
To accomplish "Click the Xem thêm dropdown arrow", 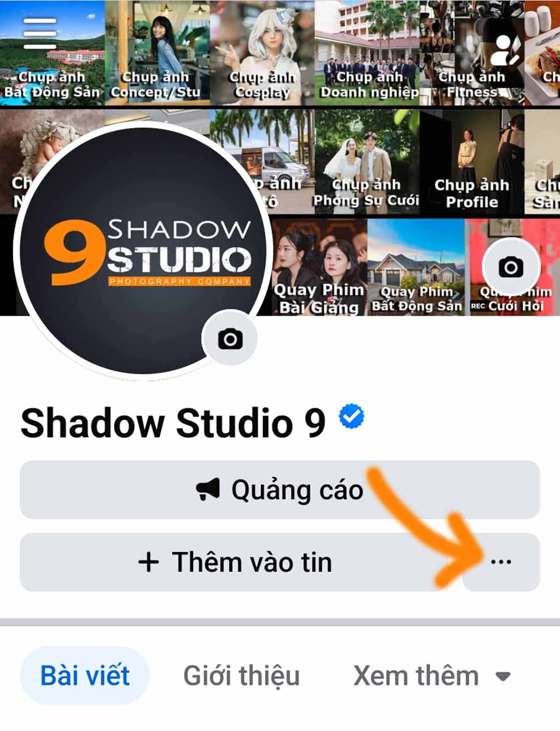I will tap(503, 677).
